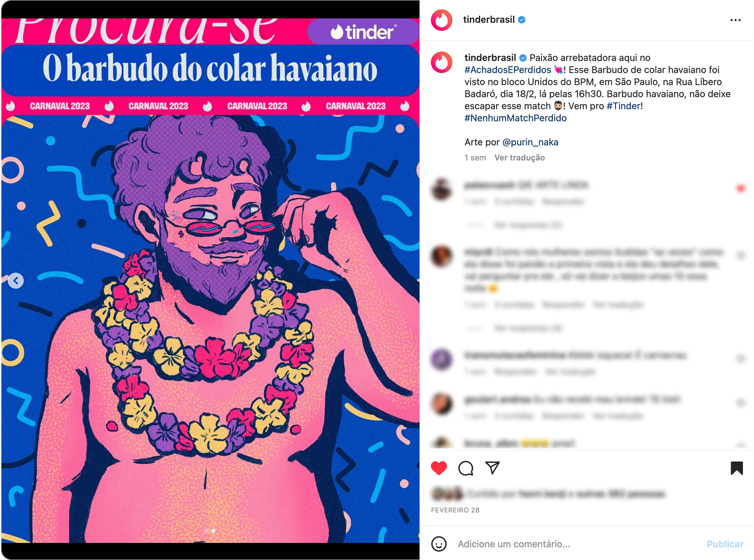Screen dimensions: 754x560
Task: Open the comment speech bubble icon
Action: 466,468
